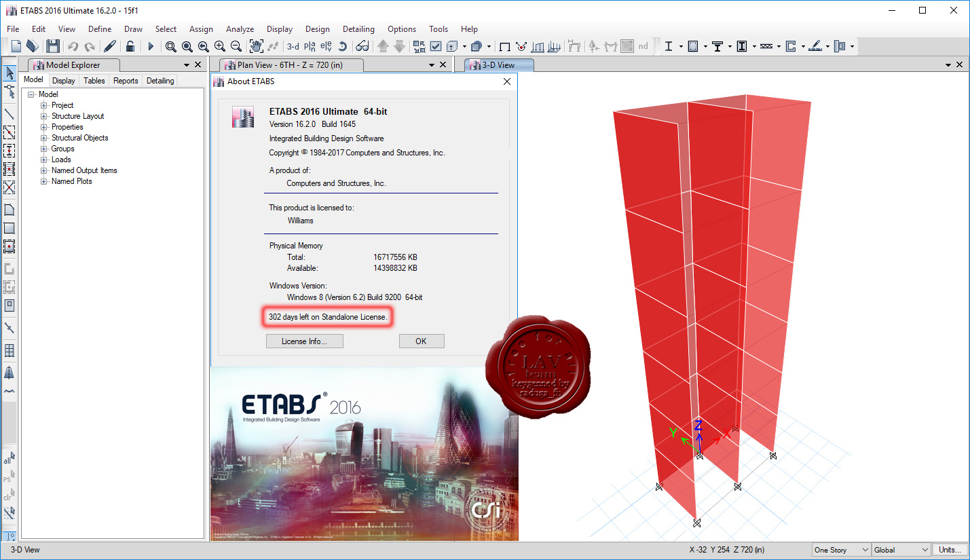
Task: Click the Units... button in status bar
Action: pyautogui.click(x=950, y=550)
